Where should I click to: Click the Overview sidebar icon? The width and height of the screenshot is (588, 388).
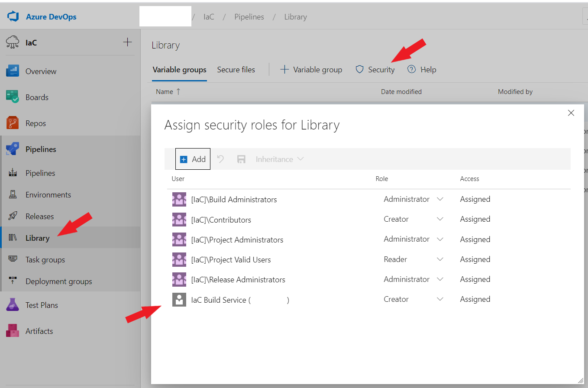point(13,71)
